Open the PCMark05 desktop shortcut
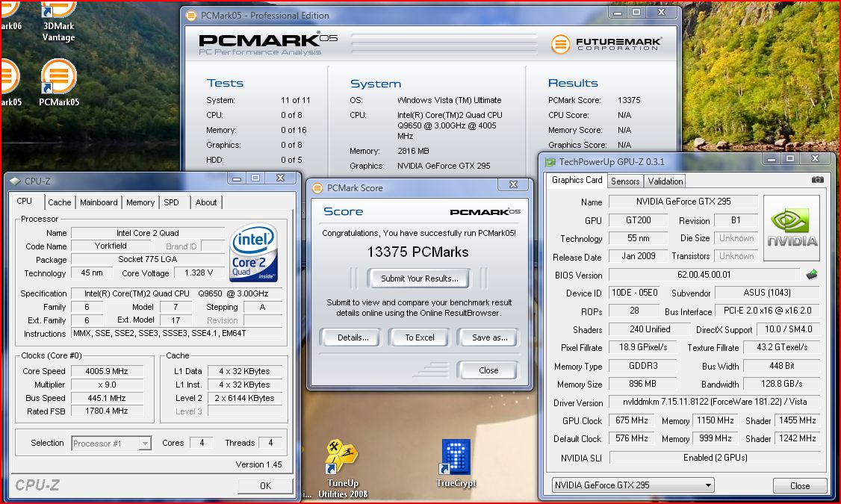 pyautogui.click(x=58, y=83)
